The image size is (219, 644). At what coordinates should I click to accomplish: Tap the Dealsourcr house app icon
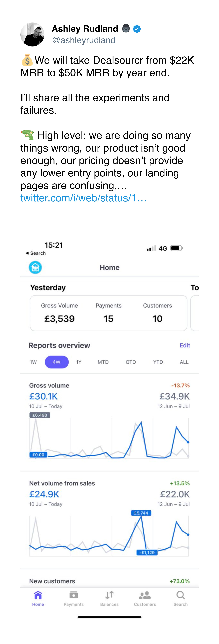point(35,268)
